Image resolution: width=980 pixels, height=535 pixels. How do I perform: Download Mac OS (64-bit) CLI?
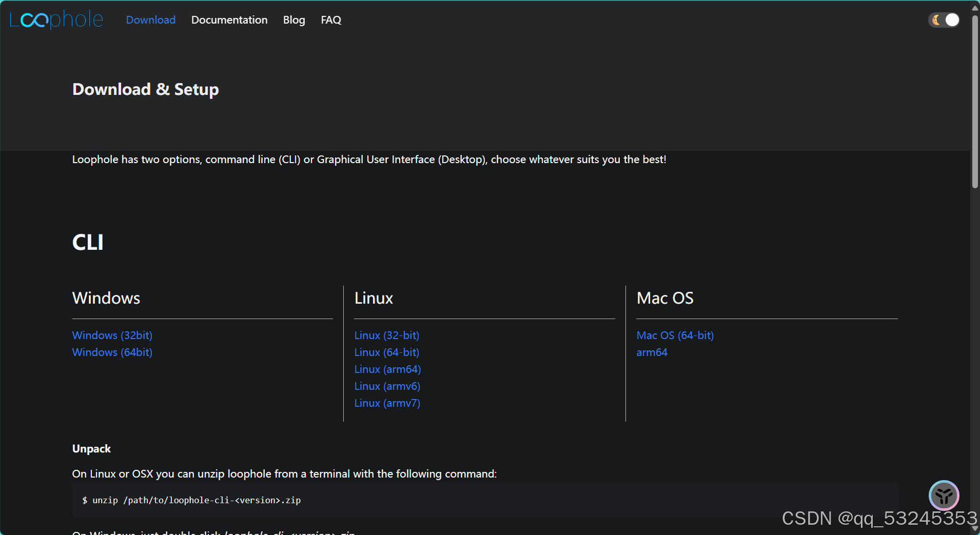(x=675, y=335)
